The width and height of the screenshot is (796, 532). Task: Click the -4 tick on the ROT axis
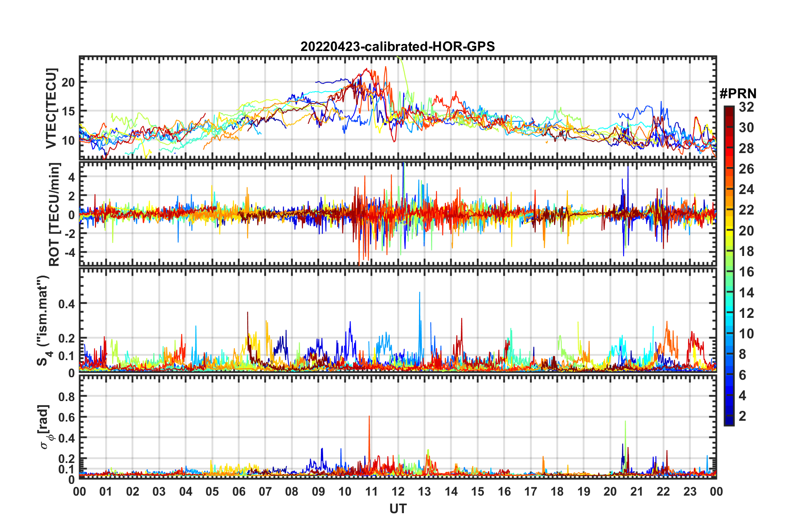point(70,253)
